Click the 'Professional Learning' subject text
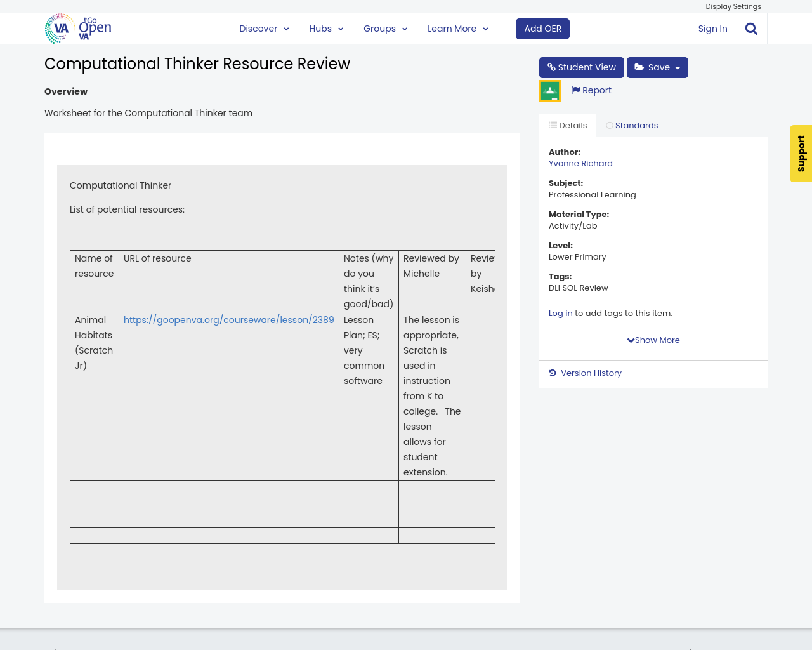 pos(592,195)
